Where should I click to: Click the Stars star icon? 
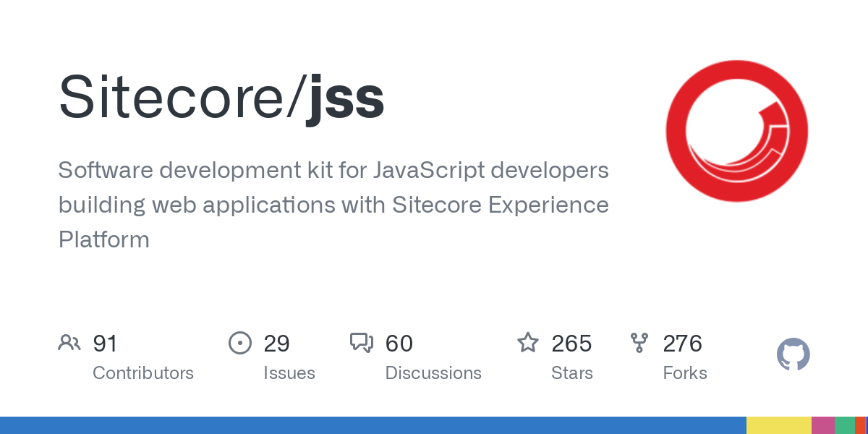528,343
